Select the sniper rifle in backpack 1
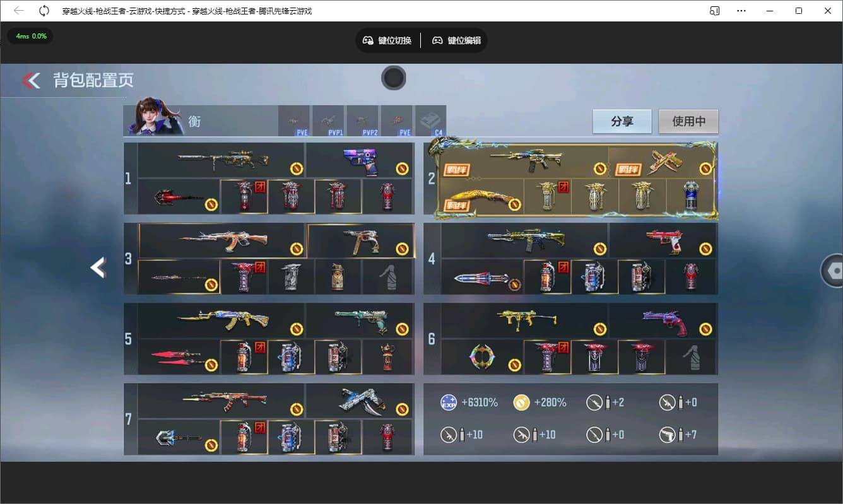This screenshot has width=843, height=504. [x=221, y=160]
